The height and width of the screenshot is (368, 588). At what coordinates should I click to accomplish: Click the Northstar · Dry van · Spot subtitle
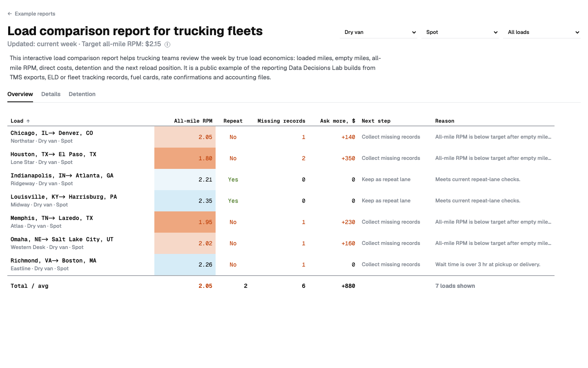click(x=42, y=141)
